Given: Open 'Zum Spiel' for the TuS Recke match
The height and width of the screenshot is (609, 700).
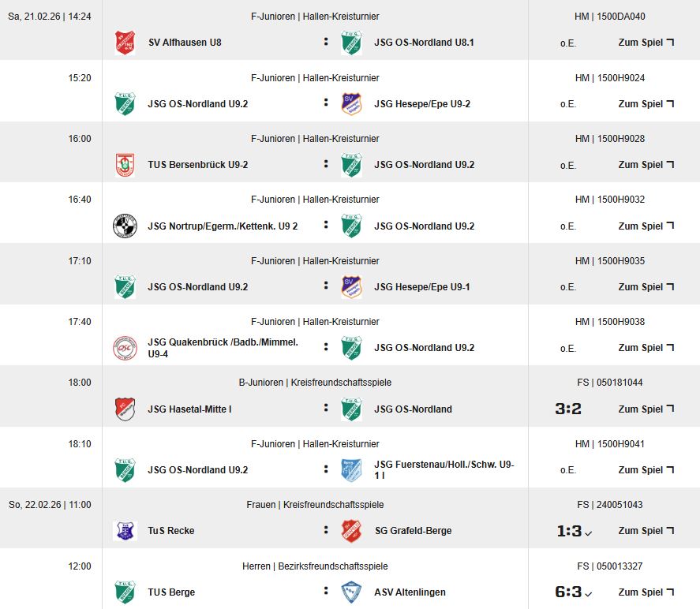Looking at the screenshot, I should 646,531.
